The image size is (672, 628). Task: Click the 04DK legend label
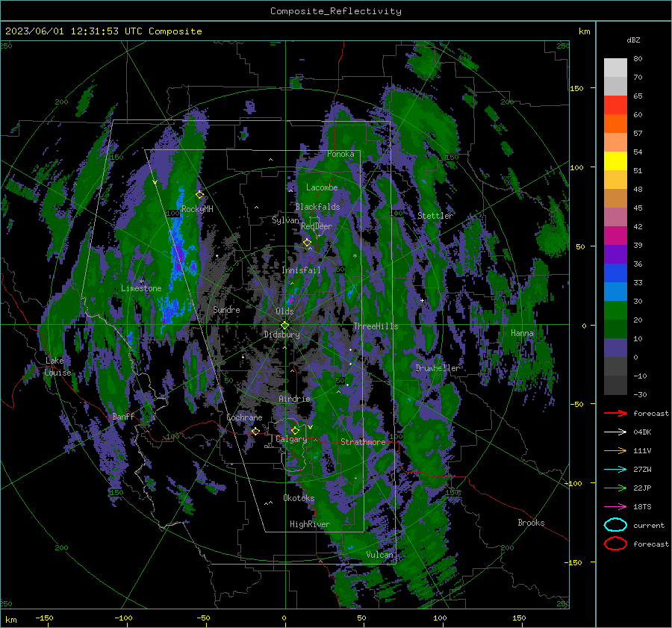(642, 432)
